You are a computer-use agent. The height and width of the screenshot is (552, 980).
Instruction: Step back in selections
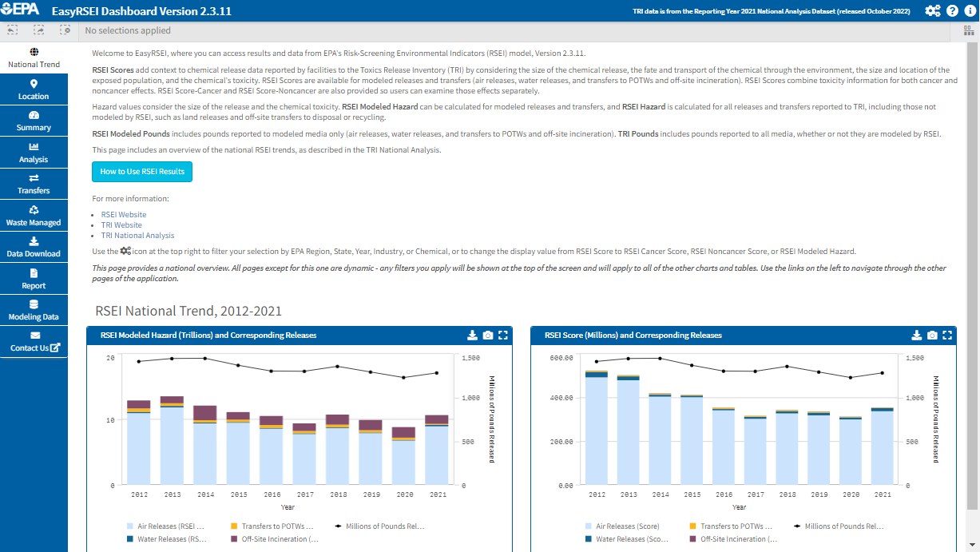13,30
